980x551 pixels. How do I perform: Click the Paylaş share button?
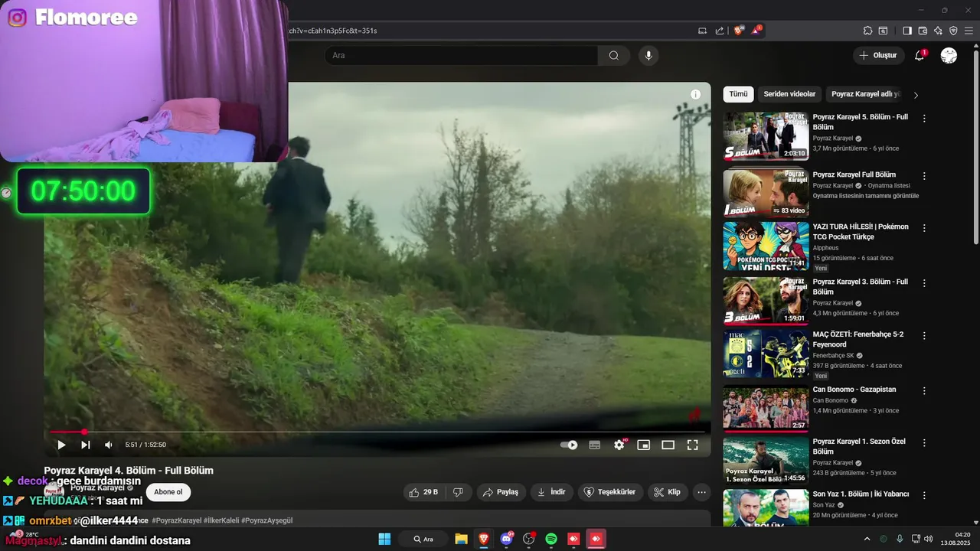[501, 492]
